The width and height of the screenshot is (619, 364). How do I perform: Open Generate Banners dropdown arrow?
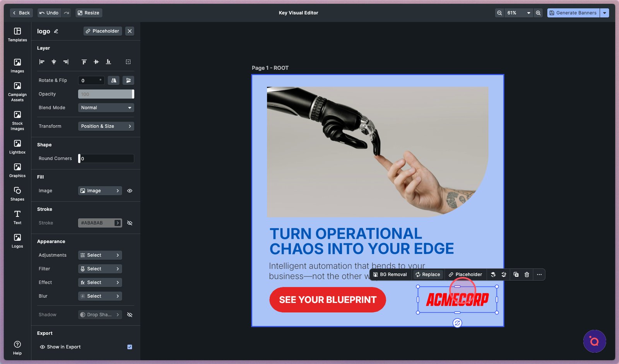pos(604,13)
